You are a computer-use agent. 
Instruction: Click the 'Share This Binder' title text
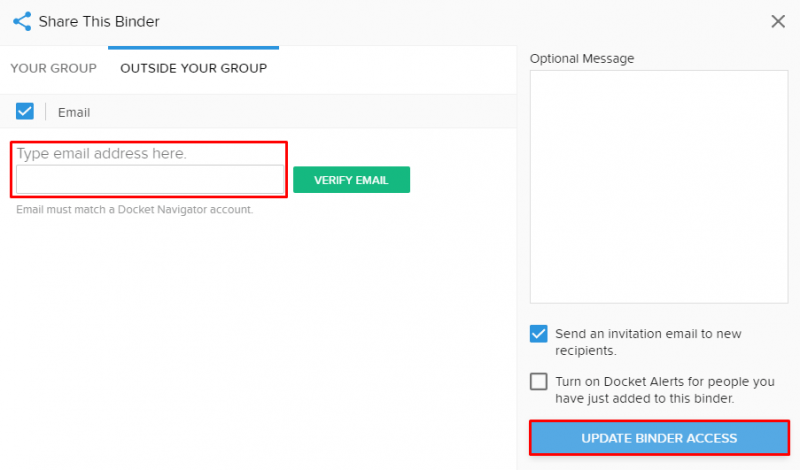click(99, 21)
